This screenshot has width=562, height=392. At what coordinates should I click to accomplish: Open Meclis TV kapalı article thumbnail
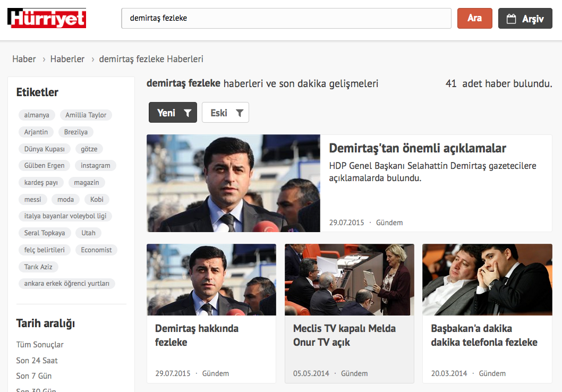(x=349, y=279)
